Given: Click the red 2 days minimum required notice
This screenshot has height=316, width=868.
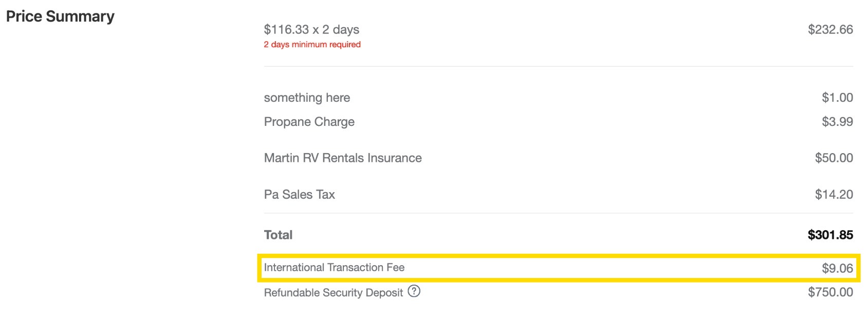Looking at the screenshot, I should coord(312,45).
